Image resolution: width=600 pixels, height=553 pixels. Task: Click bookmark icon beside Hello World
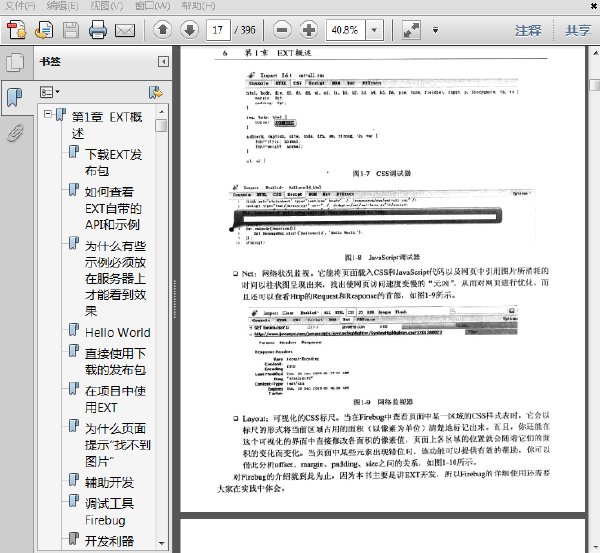click(74, 330)
